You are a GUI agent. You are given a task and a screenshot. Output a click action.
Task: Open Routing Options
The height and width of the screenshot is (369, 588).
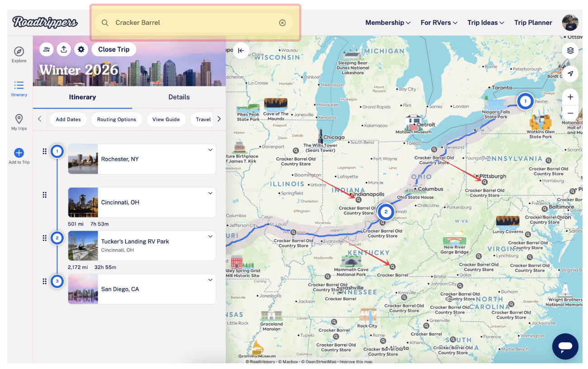tap(116, 119)
